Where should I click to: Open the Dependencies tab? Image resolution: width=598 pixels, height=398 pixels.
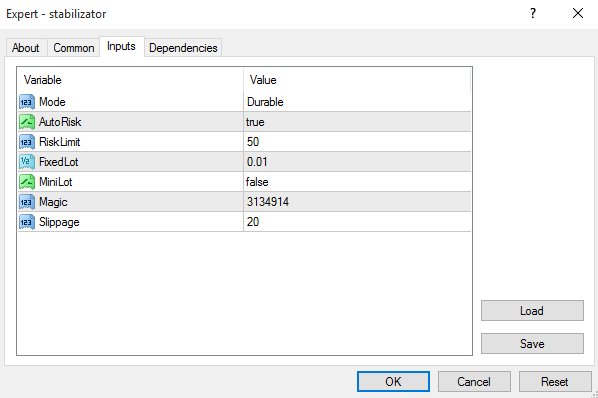pyautogui.click(x=183, y=48)
